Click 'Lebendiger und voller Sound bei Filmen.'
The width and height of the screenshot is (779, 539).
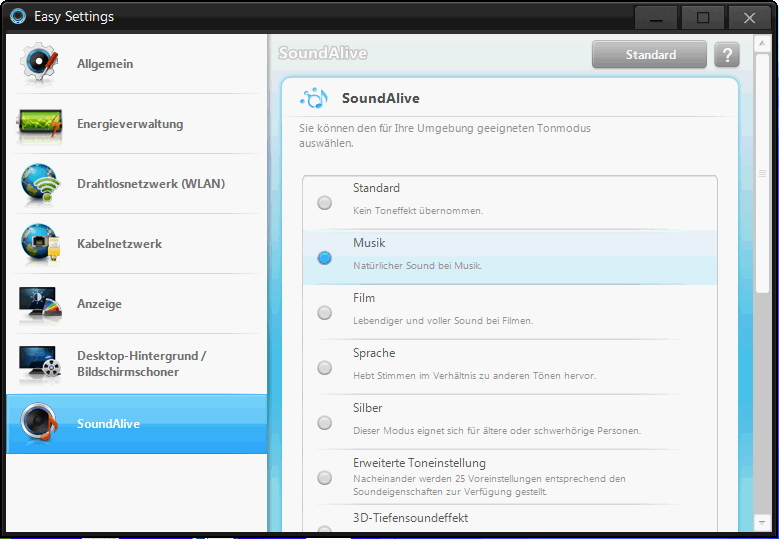[443, 321]
